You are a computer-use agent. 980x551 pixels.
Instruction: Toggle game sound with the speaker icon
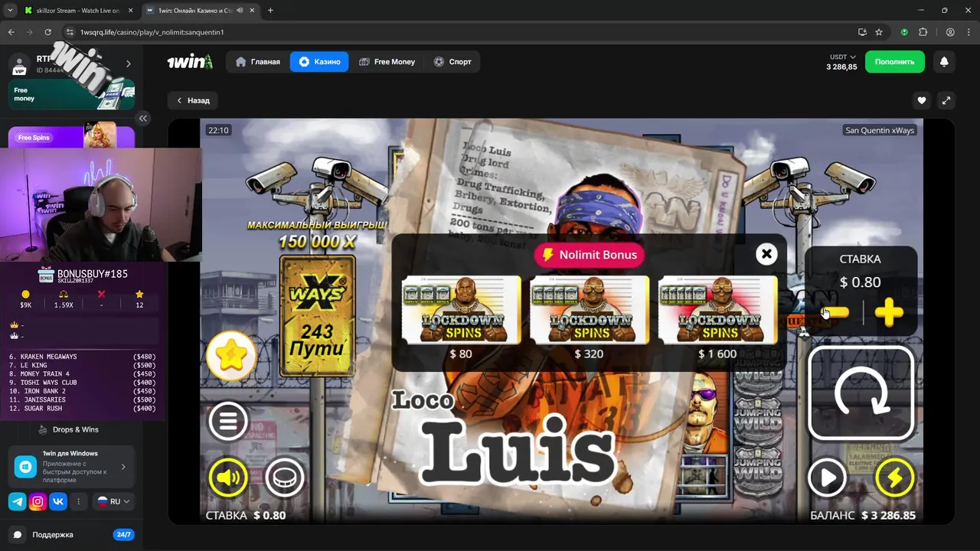tap(228, 478)
